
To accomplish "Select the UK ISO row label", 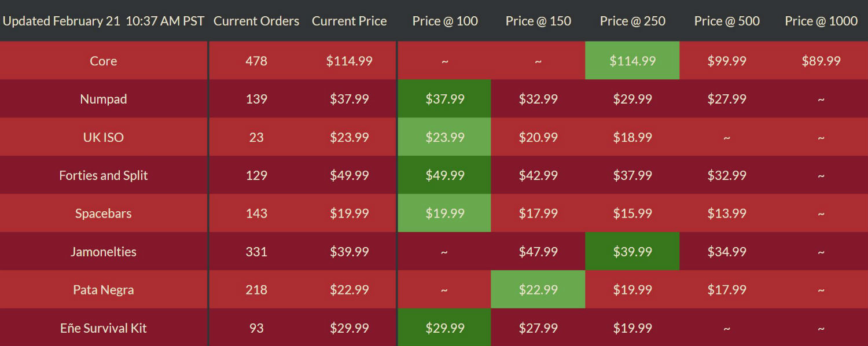I will coord(104,137).
